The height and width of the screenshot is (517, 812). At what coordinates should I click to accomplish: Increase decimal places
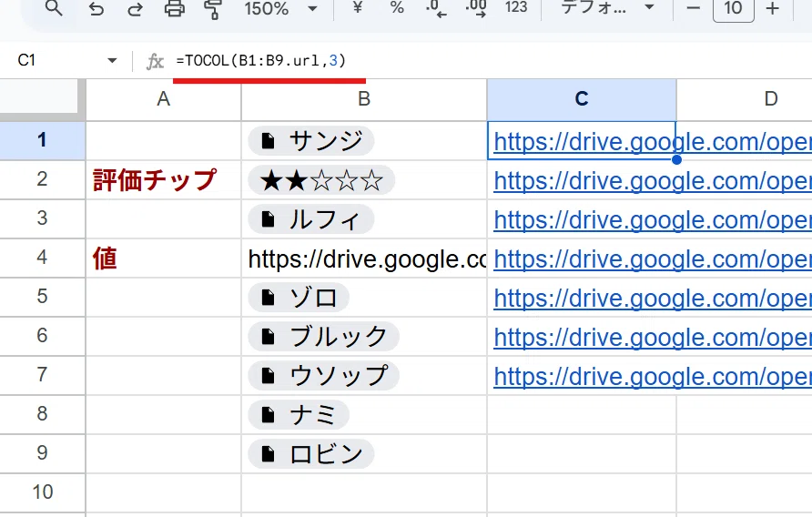[x=475, y=9]
